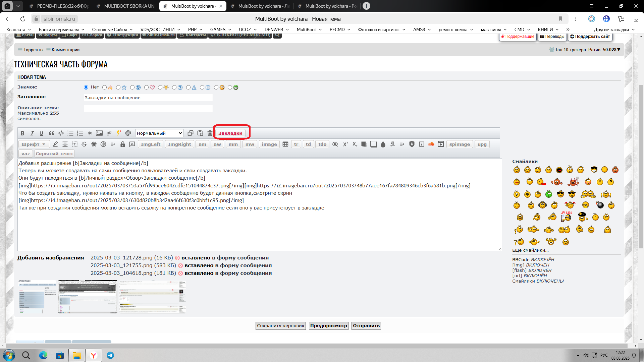Click the Отправить submit button
This screenshot has width=644, height=362.
(x=366, y=325)
